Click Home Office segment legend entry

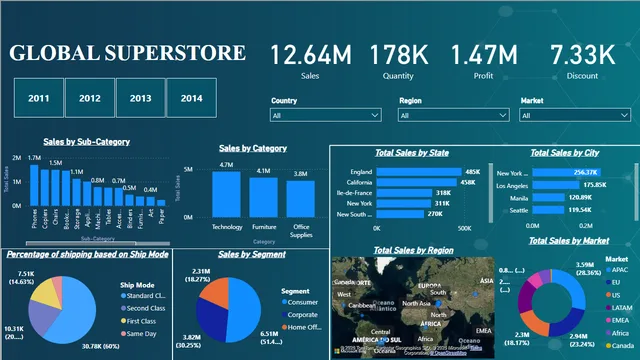pyautogui.click(x=302, y=327)
